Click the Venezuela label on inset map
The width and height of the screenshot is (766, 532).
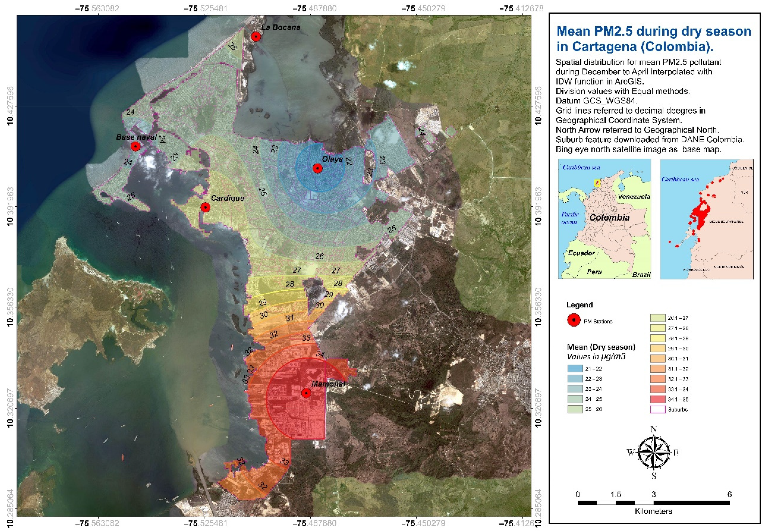(x=634, y=196)
